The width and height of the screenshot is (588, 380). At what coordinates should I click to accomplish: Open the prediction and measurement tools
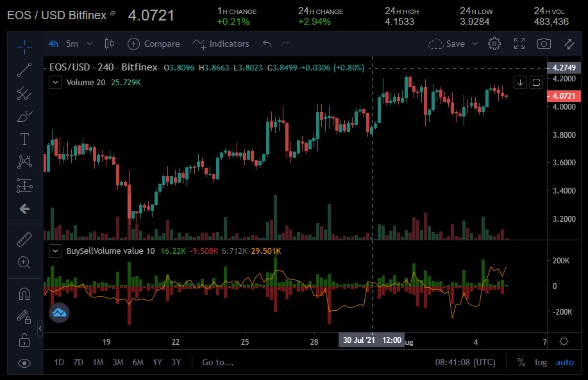pos(24,185)
